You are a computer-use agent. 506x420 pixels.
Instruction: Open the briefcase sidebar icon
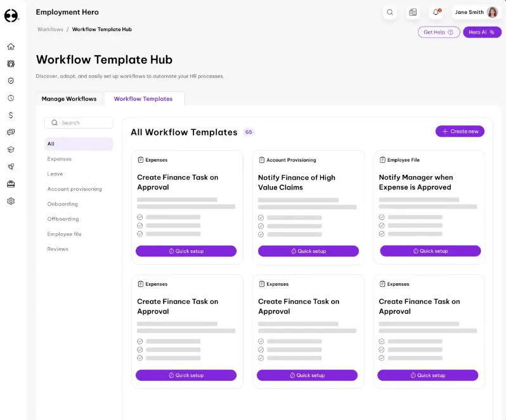point(11,184)
